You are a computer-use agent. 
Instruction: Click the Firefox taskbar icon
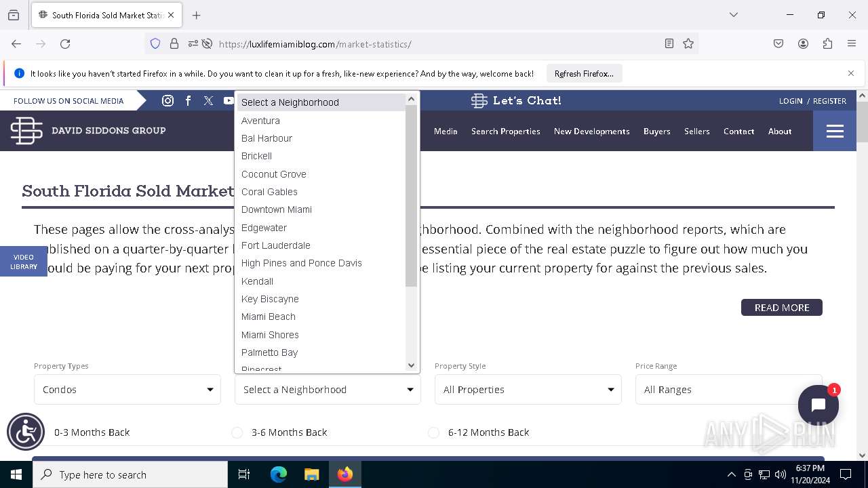(345, 474)
